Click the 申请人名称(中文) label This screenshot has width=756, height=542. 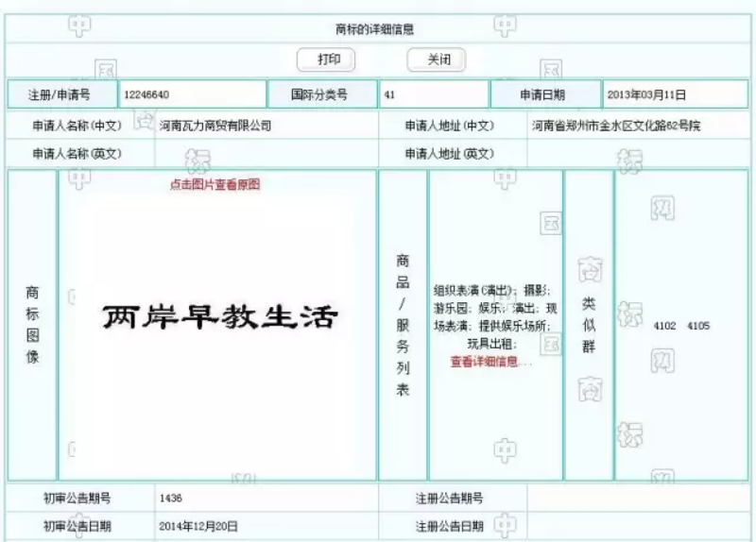(77, 126)
